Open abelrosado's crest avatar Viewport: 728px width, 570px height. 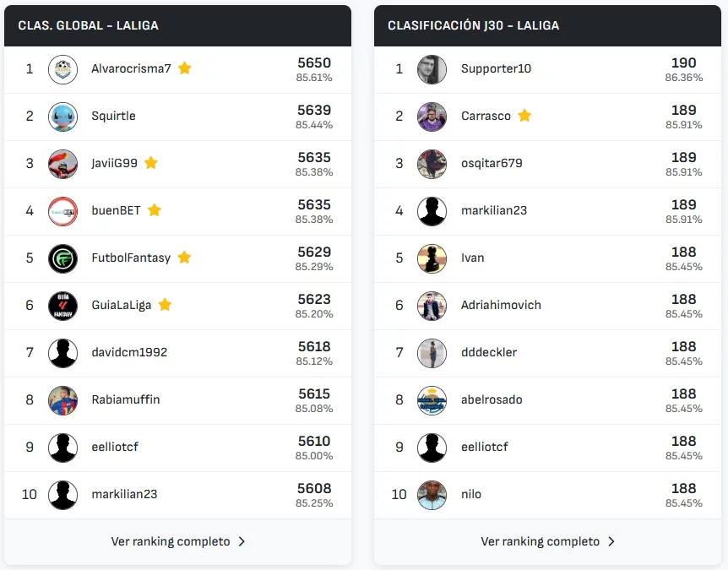click(432, 400)
